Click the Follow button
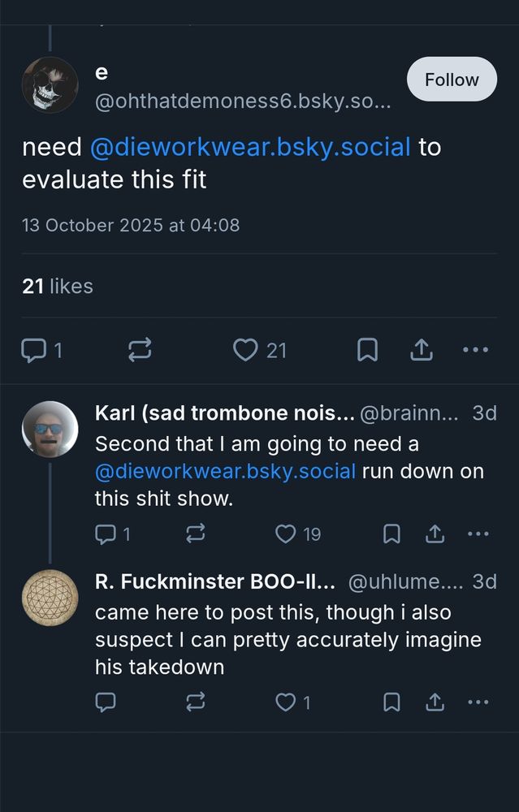This screenshot has height=812, width=519. coord(452,80)
